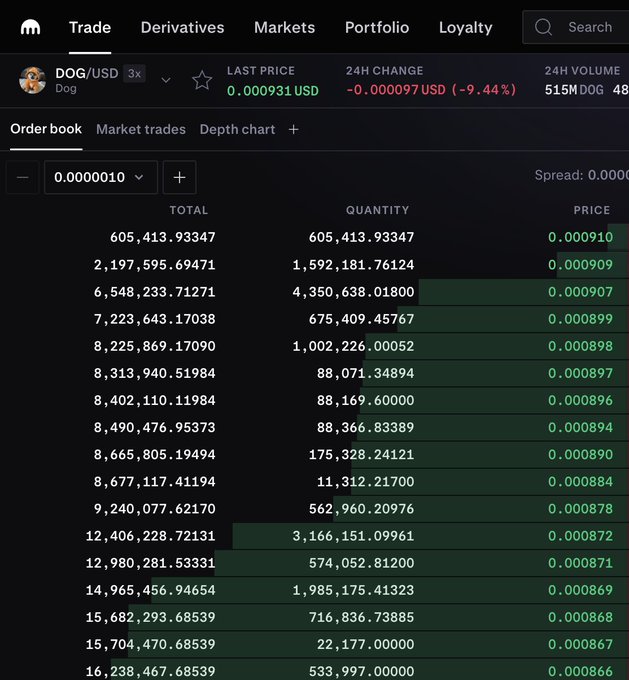
Task: Click total 9,240,077.62170
Action: coord(154,509)
